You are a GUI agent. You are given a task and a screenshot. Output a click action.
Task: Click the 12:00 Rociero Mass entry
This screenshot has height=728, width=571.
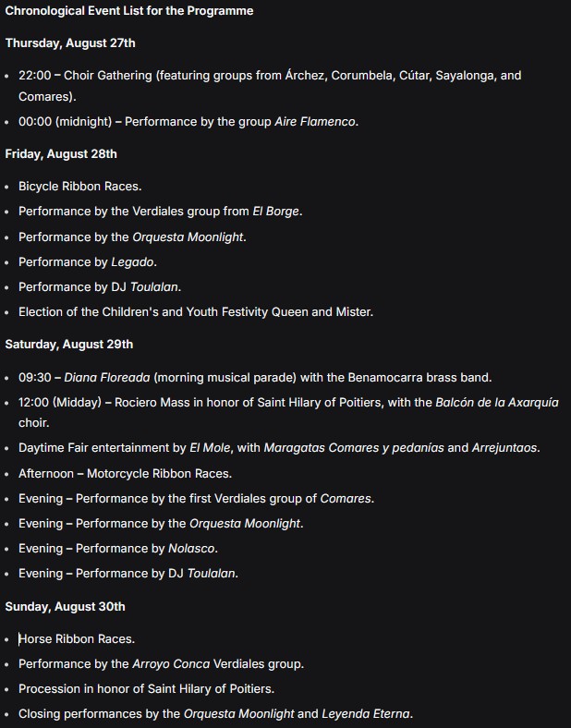pyautogui.click(x=289, y=412)
